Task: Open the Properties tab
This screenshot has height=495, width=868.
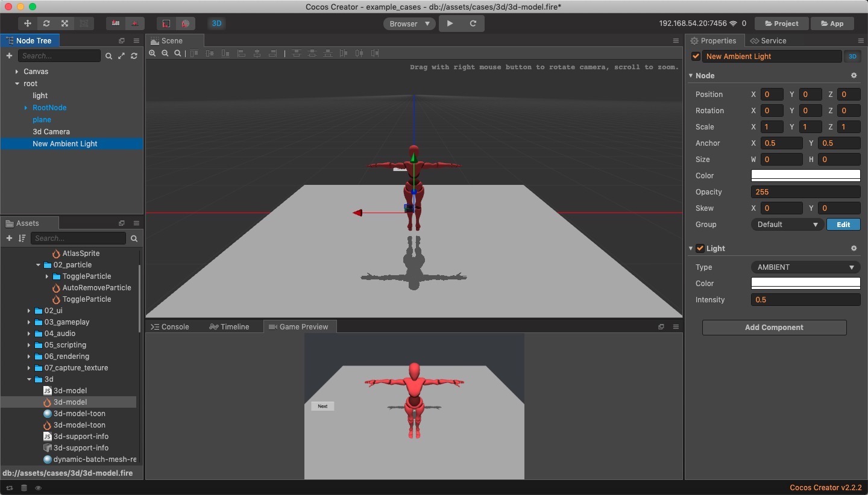Action: 714,40
